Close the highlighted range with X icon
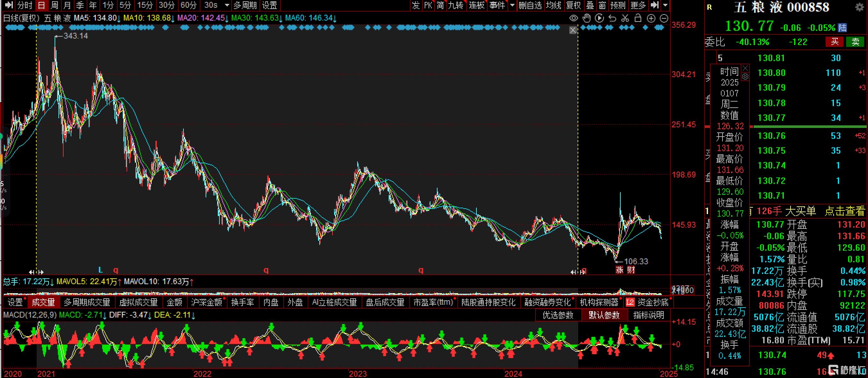 [x=573, y=30]
